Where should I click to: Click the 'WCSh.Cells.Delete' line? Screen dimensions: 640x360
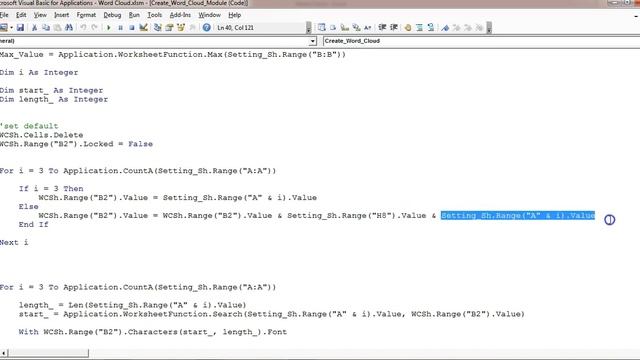point(42,135)
